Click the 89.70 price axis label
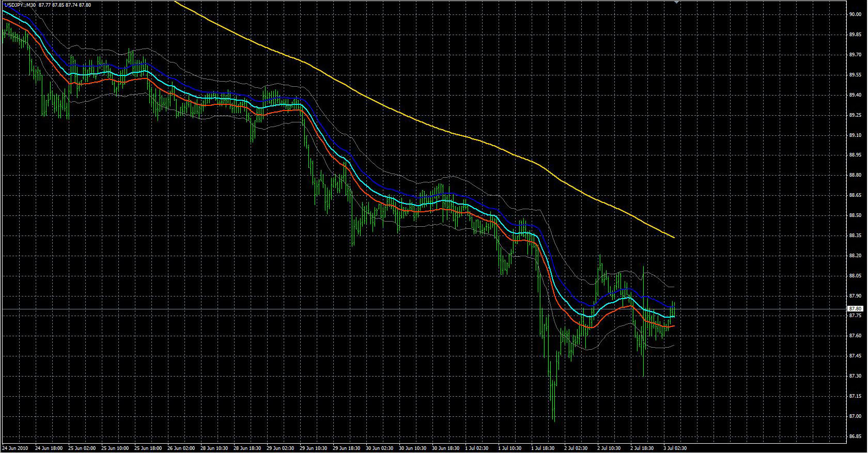The image size is (868, 453). coord(855,55)
